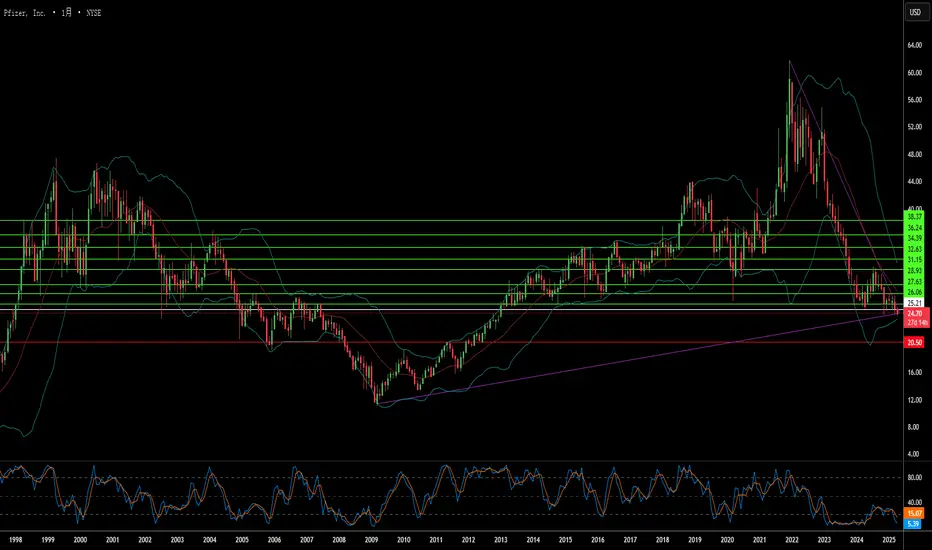Click the USD currency button
Viewport: 932px width, 550px height.
tap(914, 13)
